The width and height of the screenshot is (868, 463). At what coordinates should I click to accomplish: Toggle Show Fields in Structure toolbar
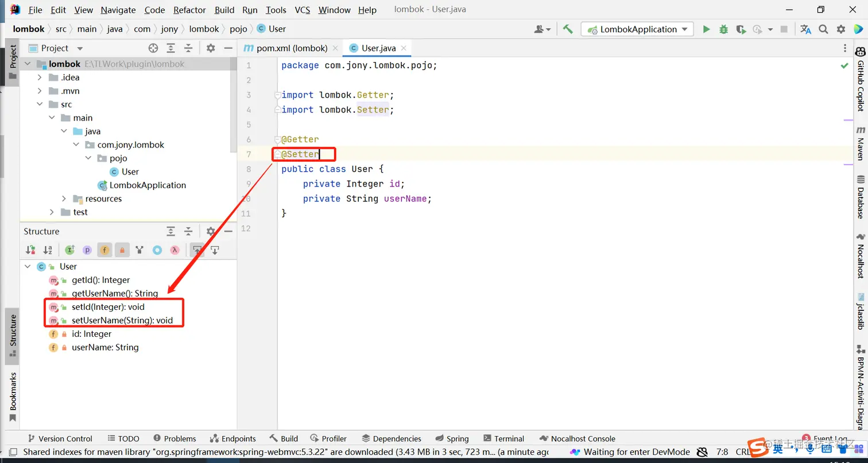tap(104, 250)
